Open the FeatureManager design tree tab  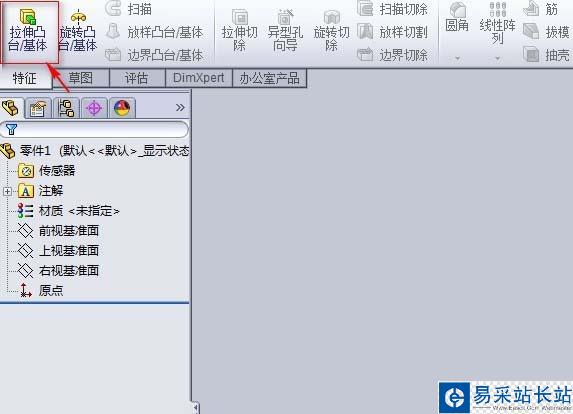(x=11, y=108)
